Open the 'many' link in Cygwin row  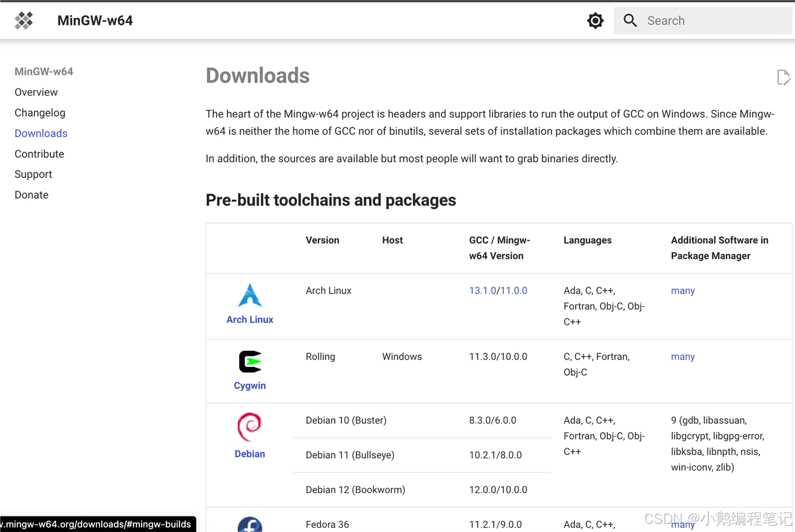683,356
